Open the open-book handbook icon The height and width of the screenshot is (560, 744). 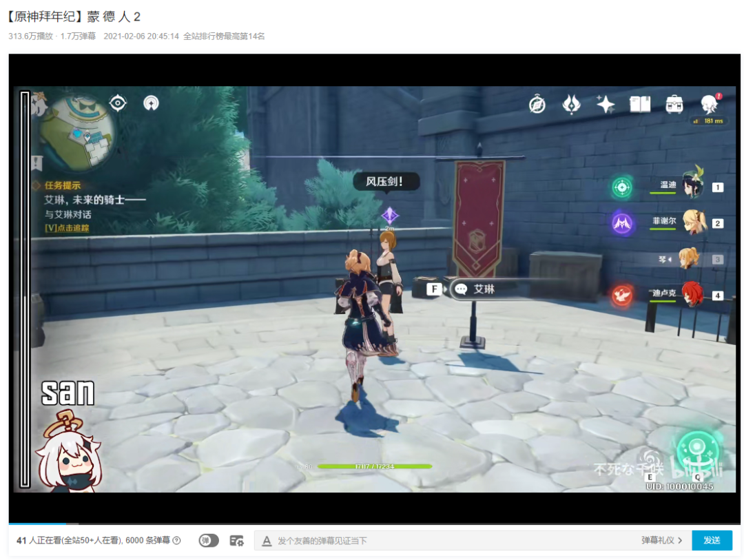[639, 104]
